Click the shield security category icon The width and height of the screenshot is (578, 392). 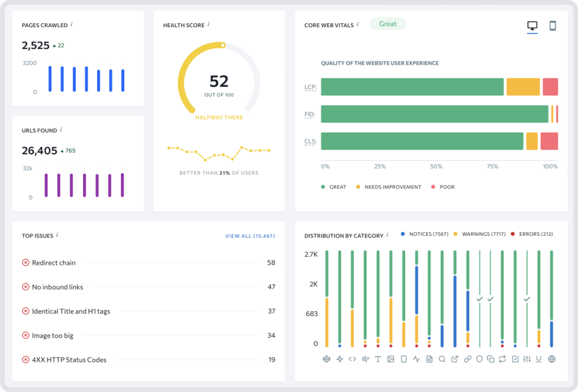coord(479,359)
